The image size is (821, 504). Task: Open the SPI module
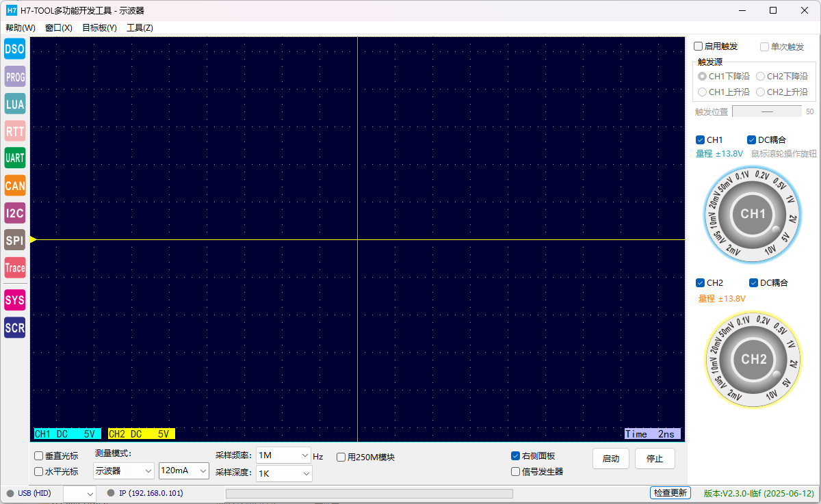(14, 240)
